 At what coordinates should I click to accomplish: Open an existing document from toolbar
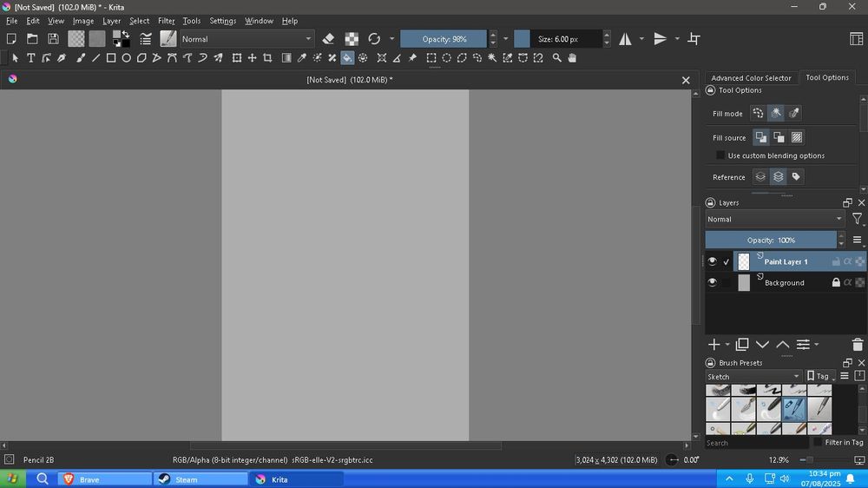[x=32, y=39]
